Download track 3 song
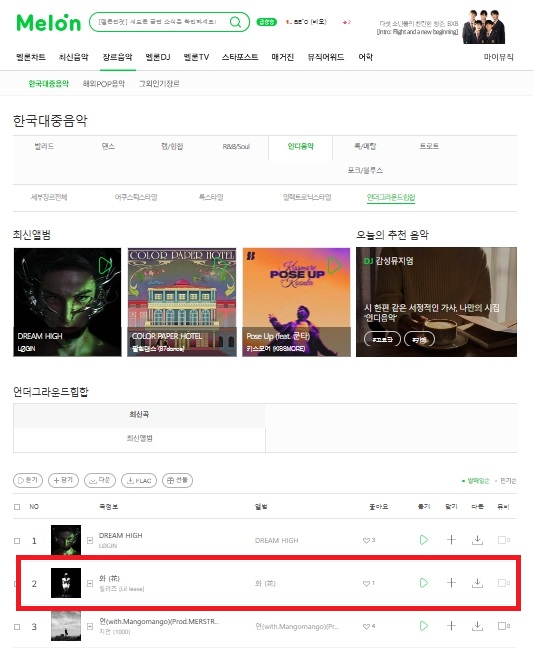Screen dimensions: 533x649 pyautogui.click(x=477, y=626)
